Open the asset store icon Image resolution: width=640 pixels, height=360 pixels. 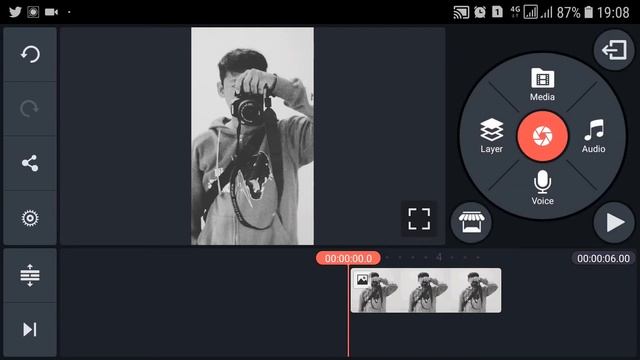pyautogui.click(x=471, y=222)
